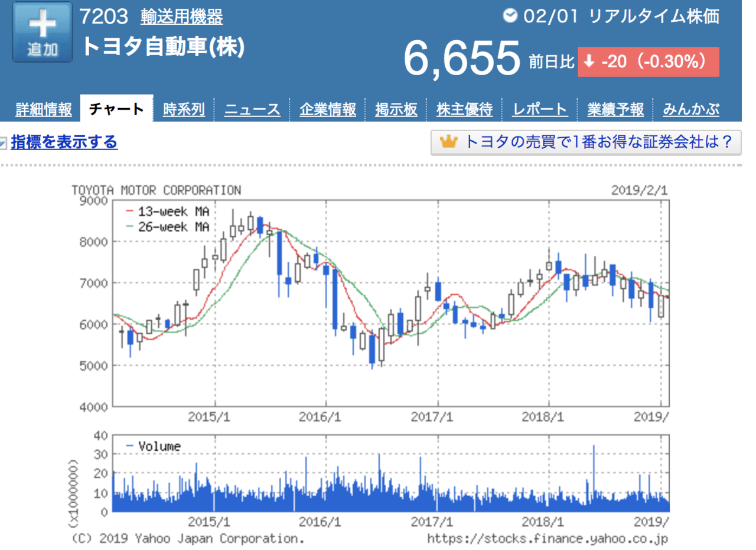Image resolution: width=756 pixels, height=550 pixels.
Task: Open the 掲示板 tab
Action: (x=396, y=109)
